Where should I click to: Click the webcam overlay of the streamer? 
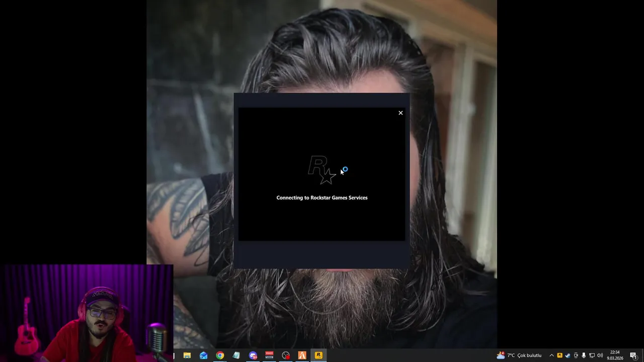[x=87, y=313]
